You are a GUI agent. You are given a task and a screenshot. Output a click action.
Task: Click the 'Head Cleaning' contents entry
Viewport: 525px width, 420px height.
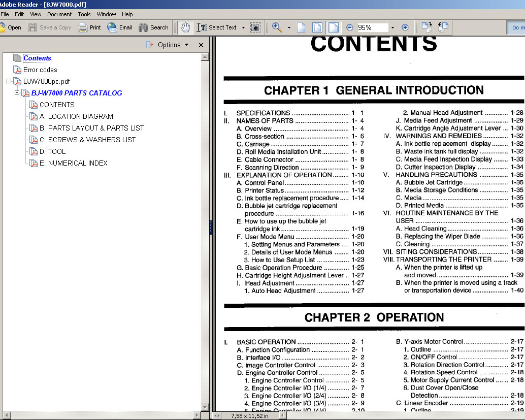click(425, 229)
